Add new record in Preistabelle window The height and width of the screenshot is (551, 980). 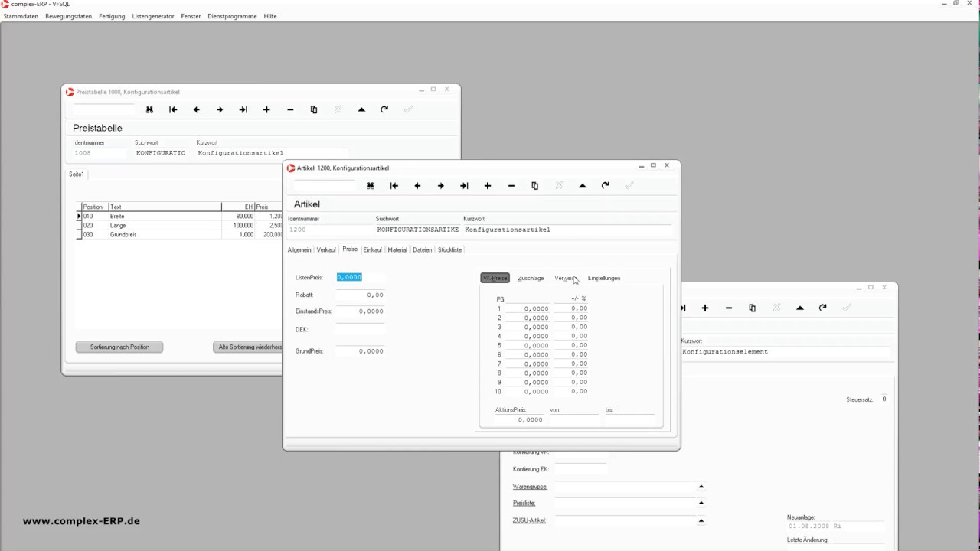[266, 109]
